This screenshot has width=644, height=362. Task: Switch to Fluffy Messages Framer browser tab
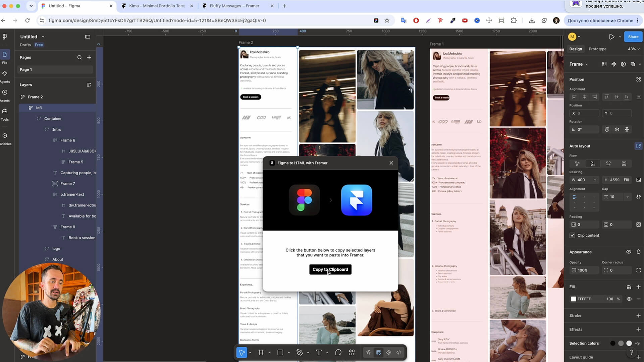234,6
